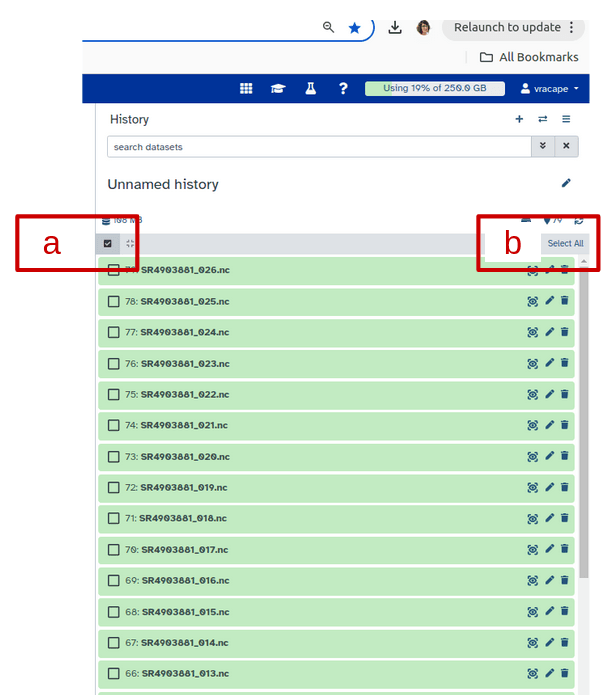Create a new history with plus icon

coord(519,119)
